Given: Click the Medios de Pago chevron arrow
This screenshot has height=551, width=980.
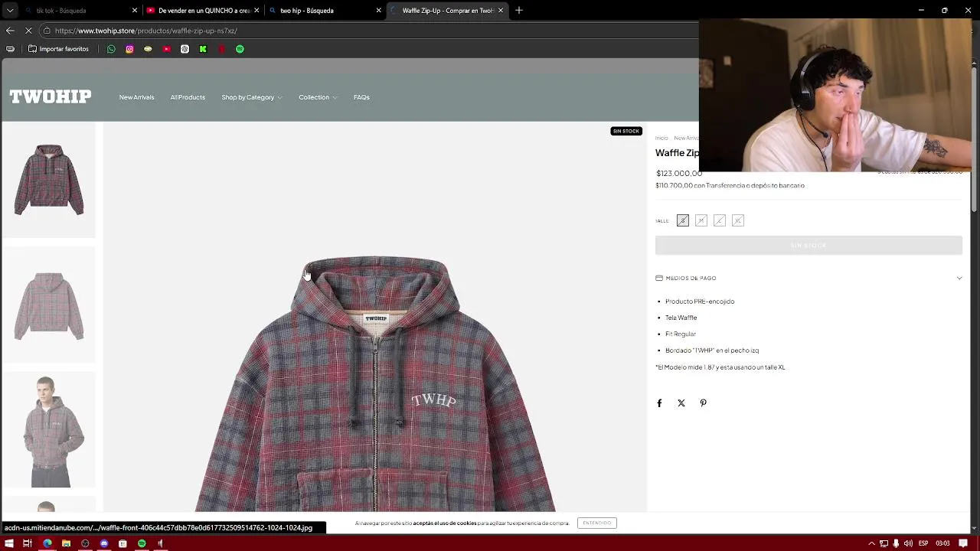Looking at the screenshot, I should pyautogui.click(x=959, y=278).
